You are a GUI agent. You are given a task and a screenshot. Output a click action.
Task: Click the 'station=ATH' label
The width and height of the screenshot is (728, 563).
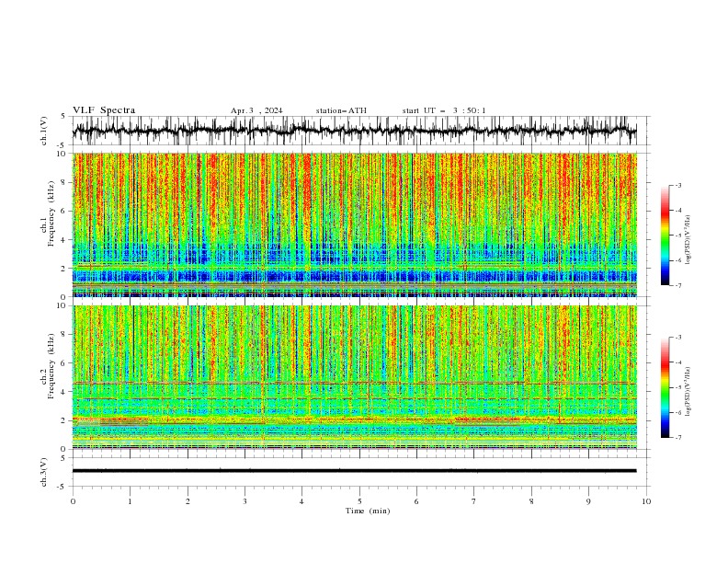(341, 110)
